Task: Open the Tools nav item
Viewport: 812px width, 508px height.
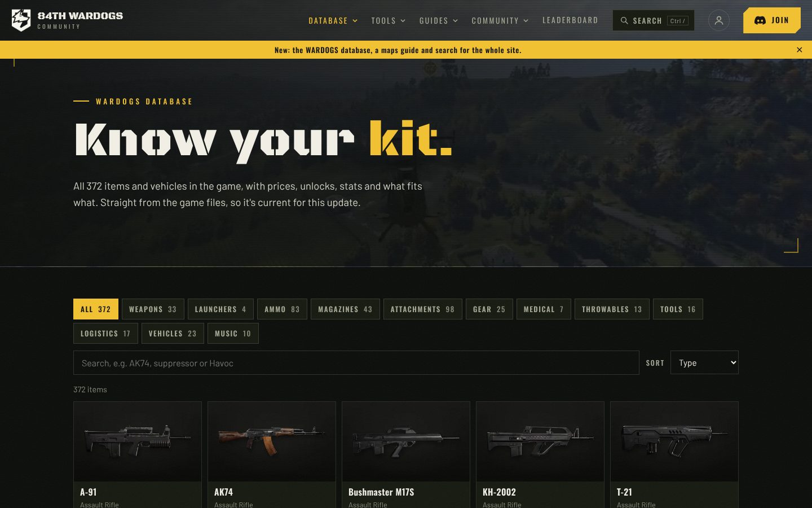Action: (x=383, y=21)
